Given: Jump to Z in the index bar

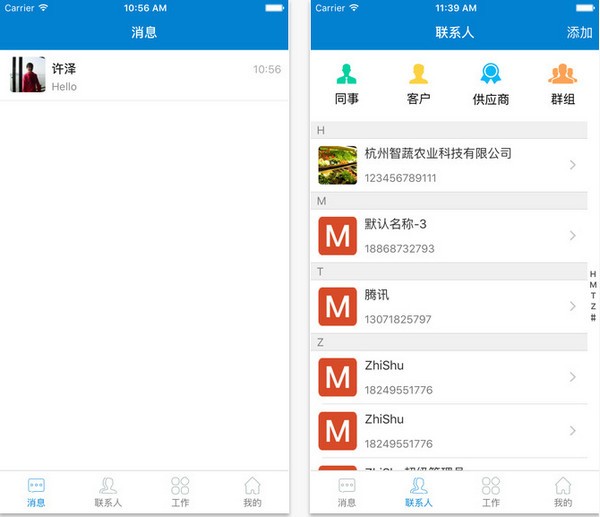Looking at the screenshot, I should (593, 306).
